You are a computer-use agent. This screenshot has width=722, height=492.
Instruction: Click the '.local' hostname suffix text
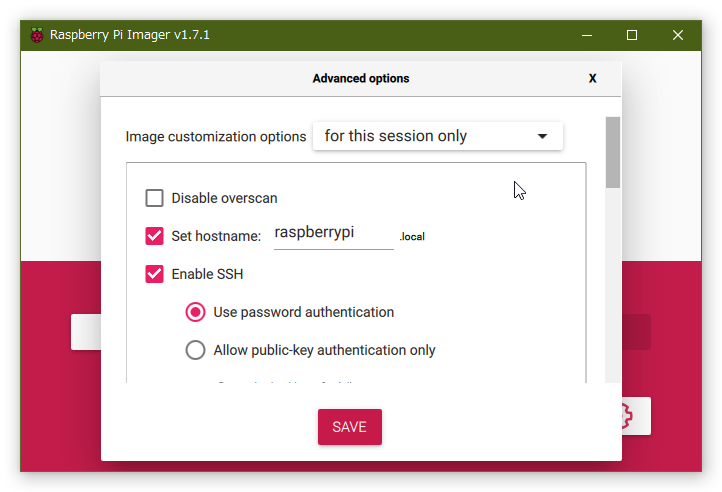(x=412, y=237)
